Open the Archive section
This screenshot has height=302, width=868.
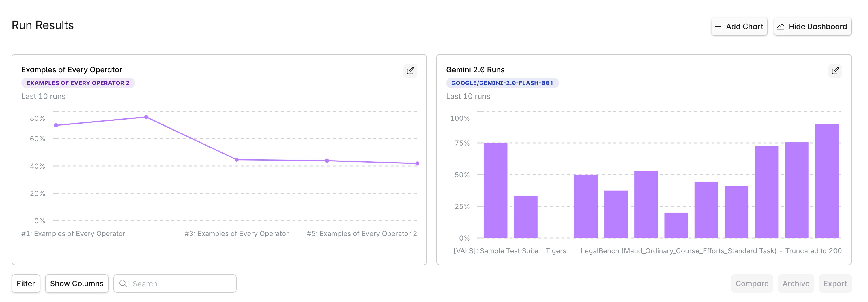click(x=796, y=284)
